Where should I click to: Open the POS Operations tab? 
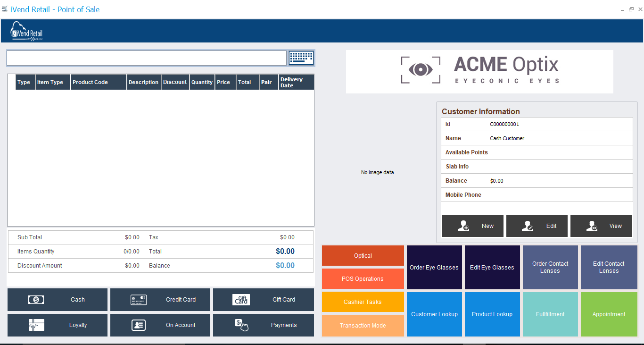pos(363,279)
